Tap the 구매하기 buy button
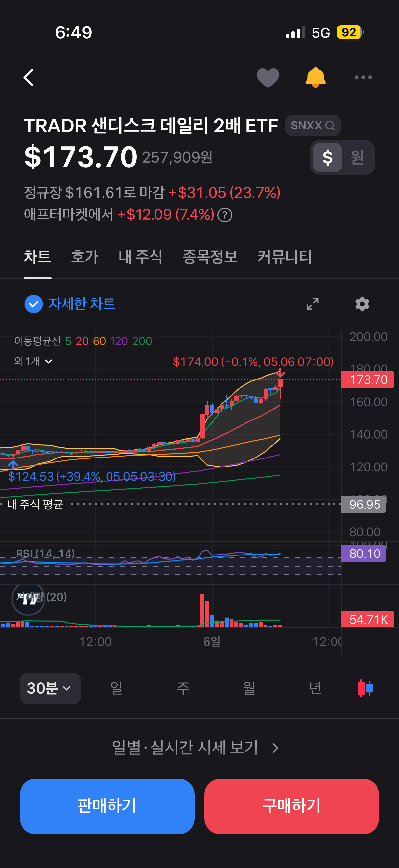The image size is (399, 868). (x=291, y=806)
